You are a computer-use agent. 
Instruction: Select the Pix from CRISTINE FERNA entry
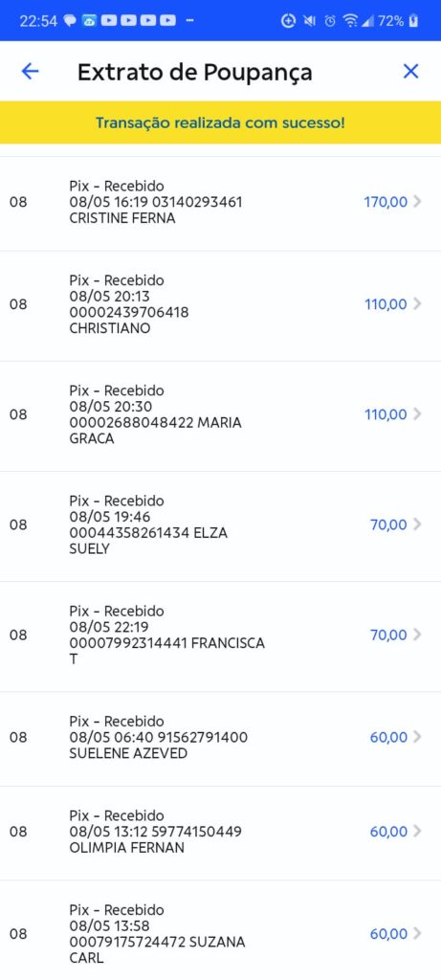[220, 203]
